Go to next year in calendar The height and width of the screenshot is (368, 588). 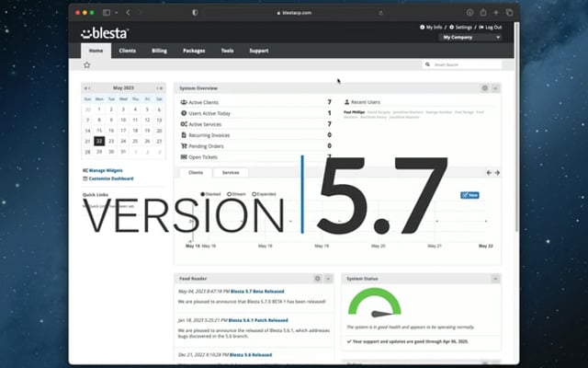pyautogui.click(x=162, y=88)
